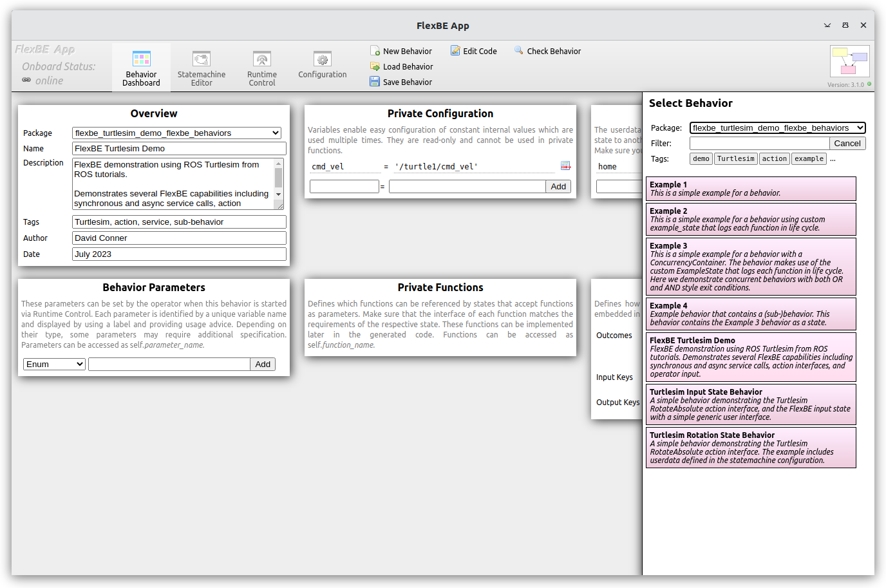Select the Turtlesim Rotation State Behavior entry

[x=751, y=448]
